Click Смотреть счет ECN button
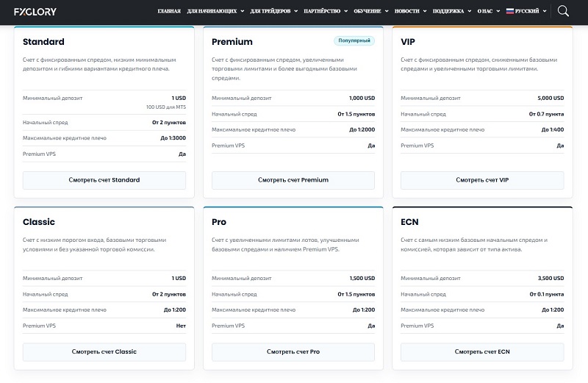The image size is (588, 383). point(482,352)
